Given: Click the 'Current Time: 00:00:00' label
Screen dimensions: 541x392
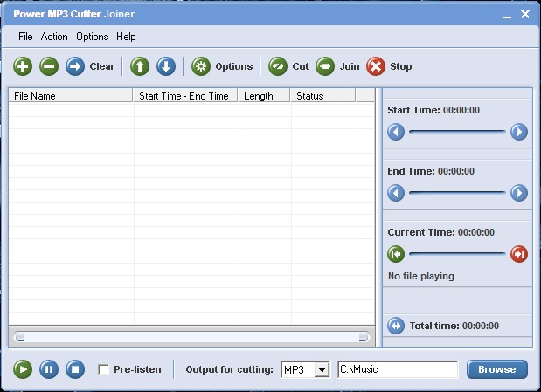Looking at the screenshot, I should [441, 232].
